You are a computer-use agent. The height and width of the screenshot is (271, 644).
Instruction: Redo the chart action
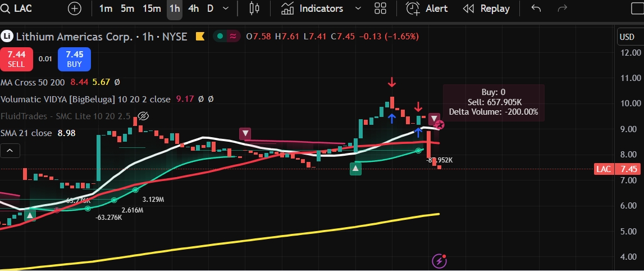click(562, 8)
